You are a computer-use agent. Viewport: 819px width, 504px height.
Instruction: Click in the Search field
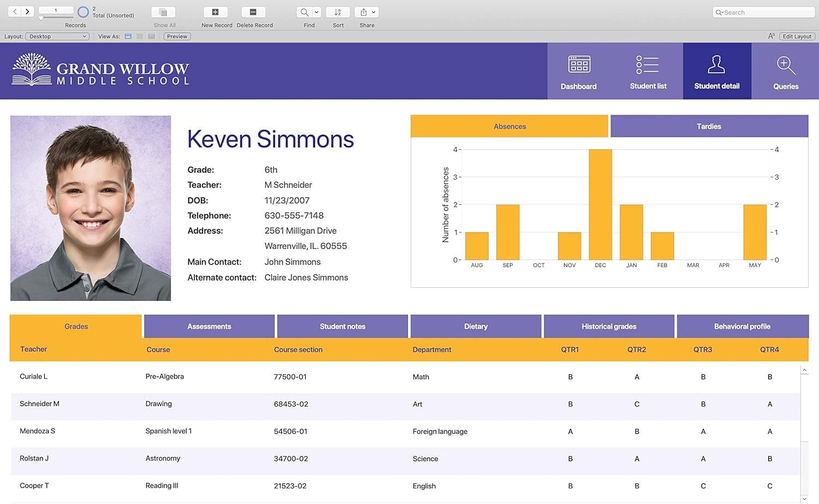click(764, 13)
